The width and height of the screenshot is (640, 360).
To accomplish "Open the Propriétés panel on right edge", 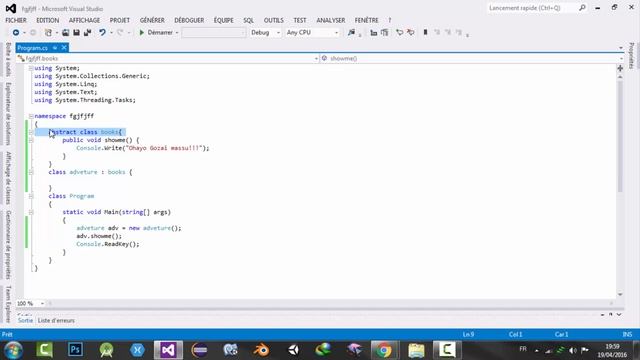I will [632, 56].
